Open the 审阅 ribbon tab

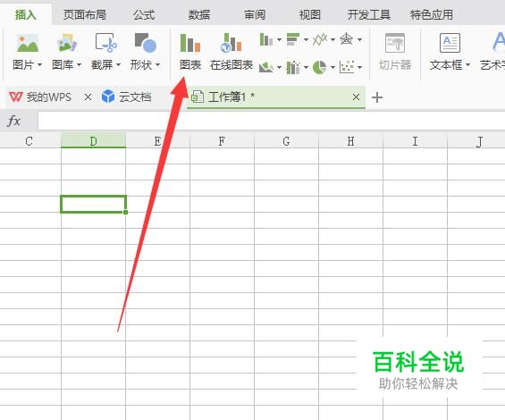click(x=255, y=14)
